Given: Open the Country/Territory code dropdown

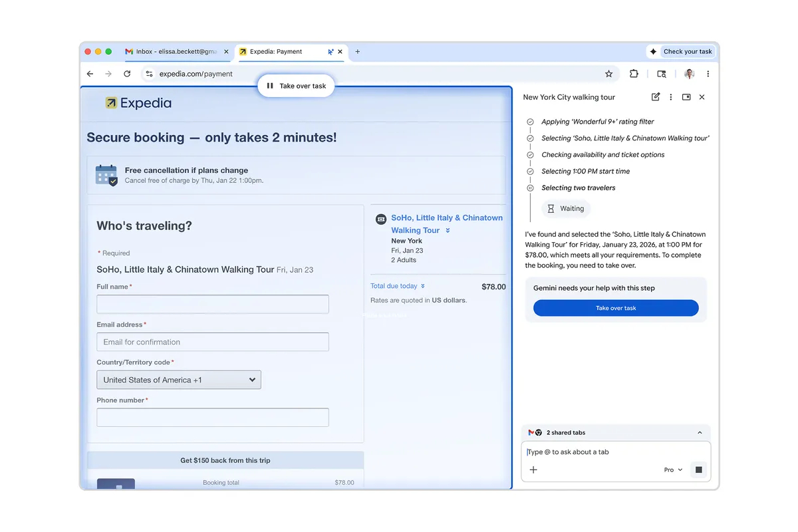Looking at the screenshot, I should click(x=178, y=379).
